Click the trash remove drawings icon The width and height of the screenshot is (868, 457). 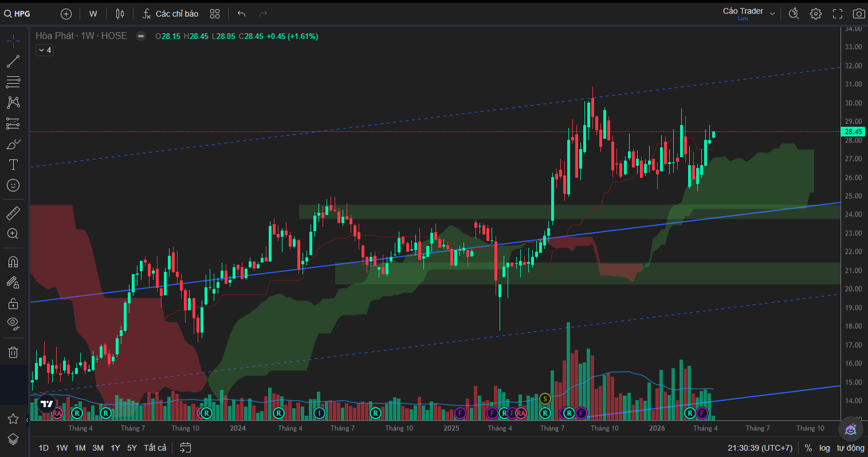(x=13, y=352)
